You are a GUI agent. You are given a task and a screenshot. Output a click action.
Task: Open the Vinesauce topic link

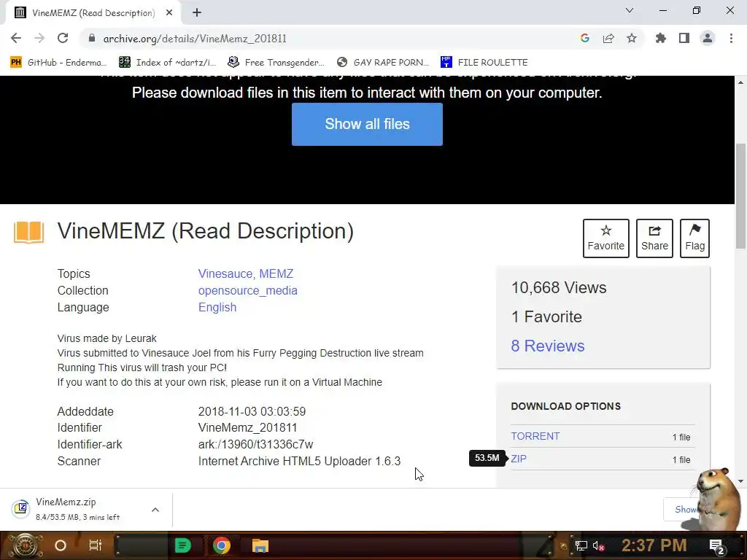pyautogui.click(x=225, y=274)
